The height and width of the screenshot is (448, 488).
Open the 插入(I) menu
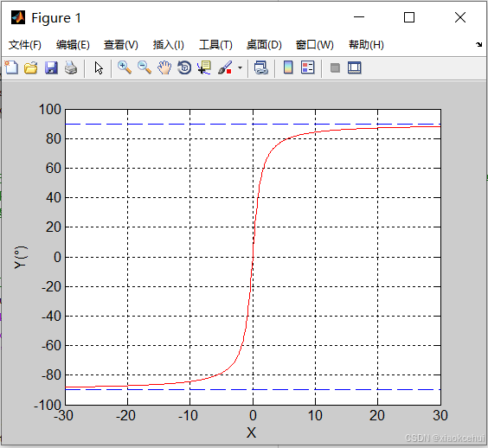169,45
